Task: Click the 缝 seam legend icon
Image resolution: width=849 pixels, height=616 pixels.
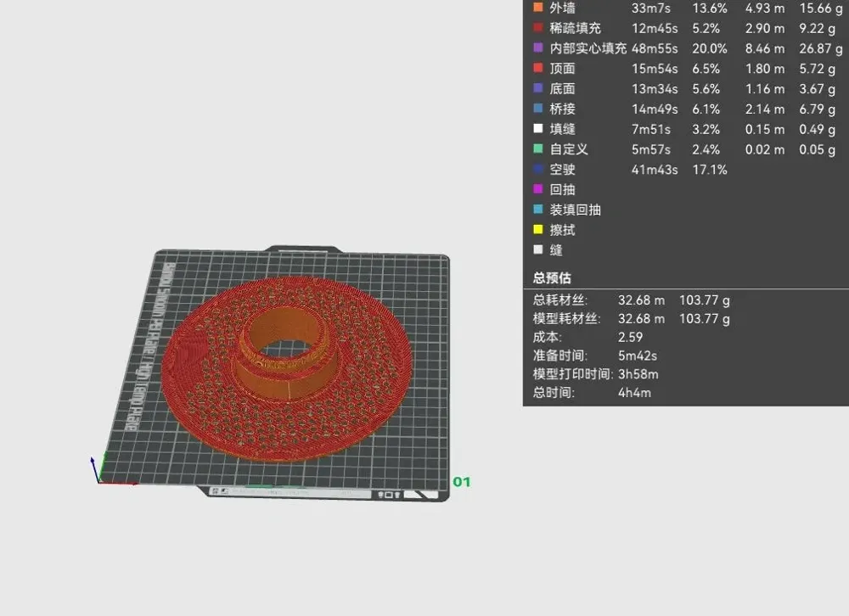Action: (537, 250)
